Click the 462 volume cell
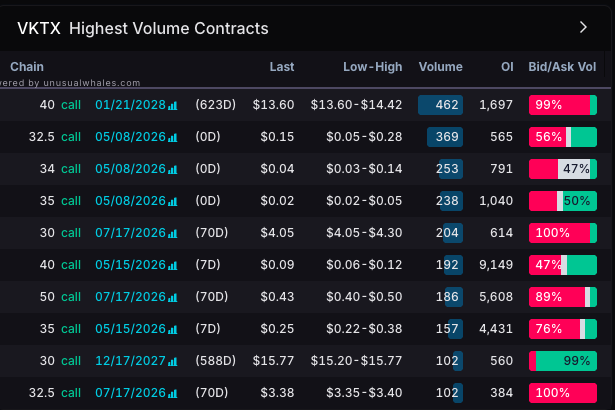The image size is (615, 410). [x=440, y=105]
